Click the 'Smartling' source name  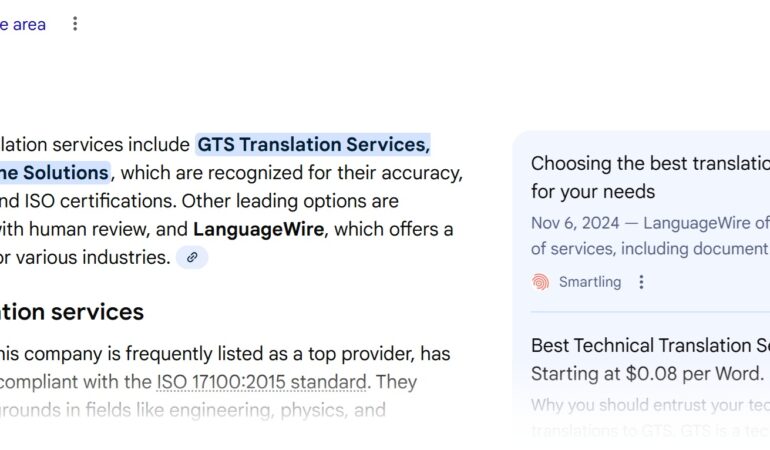pos(590,282)
